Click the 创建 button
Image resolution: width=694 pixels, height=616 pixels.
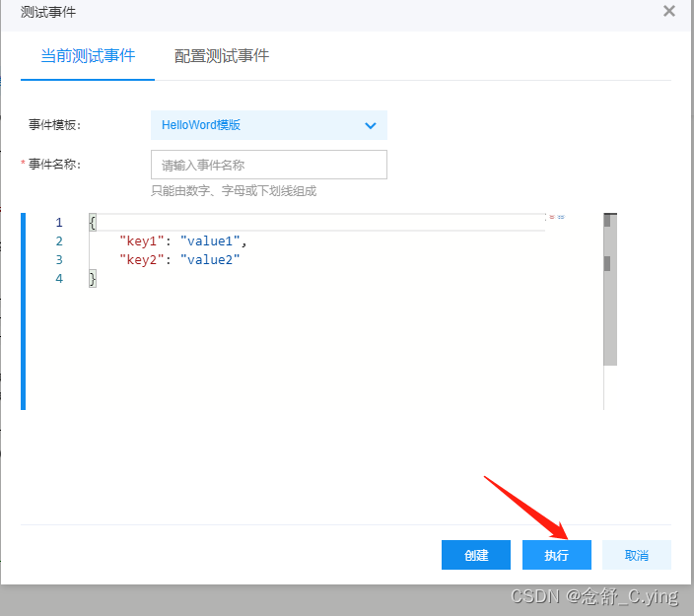coord(476,555)
